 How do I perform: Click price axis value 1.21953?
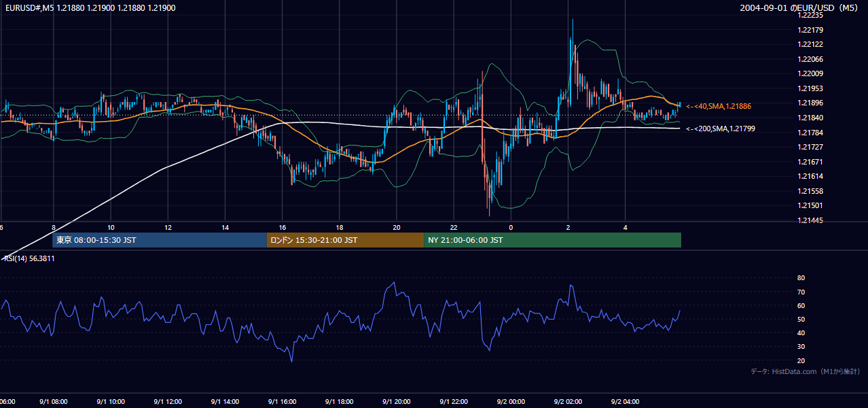click(810, 88)
